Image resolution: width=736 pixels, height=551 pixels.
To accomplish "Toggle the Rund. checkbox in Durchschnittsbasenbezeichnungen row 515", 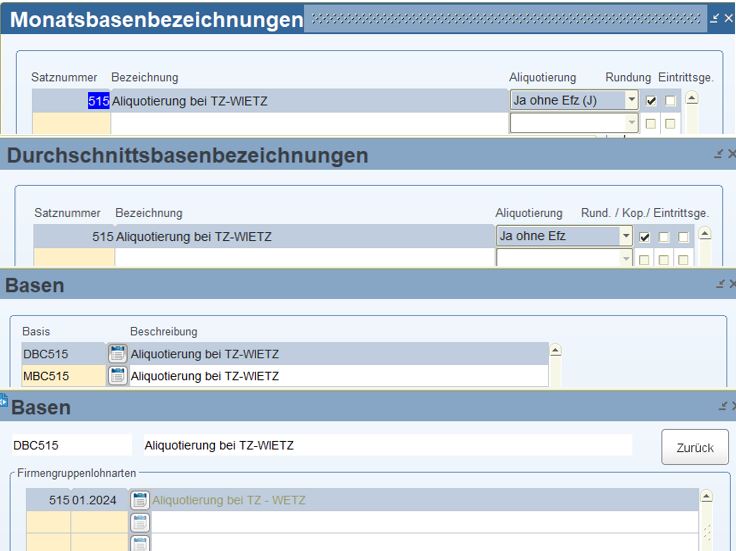I will pyautogui.click(x=645, y=237).
